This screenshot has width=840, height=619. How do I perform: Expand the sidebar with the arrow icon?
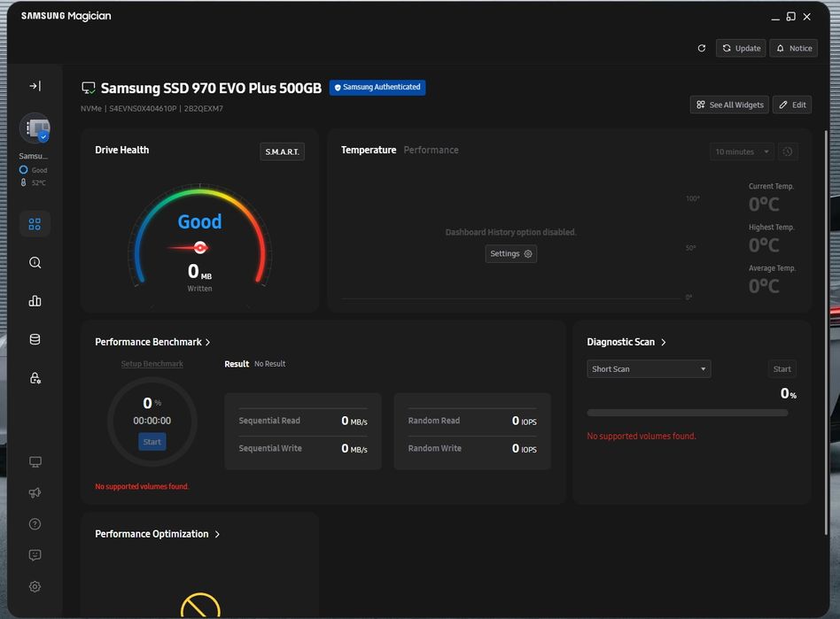(35, 86)
